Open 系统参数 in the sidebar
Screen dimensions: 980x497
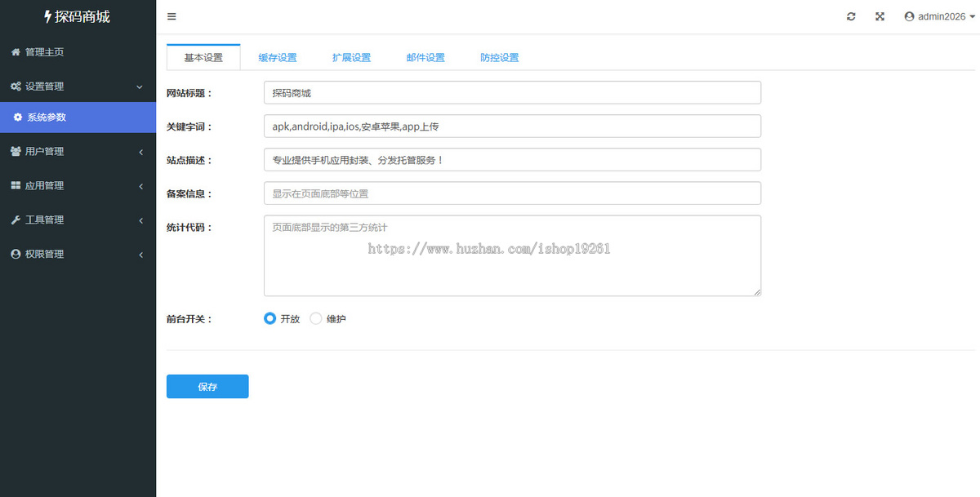pos(78,117)
